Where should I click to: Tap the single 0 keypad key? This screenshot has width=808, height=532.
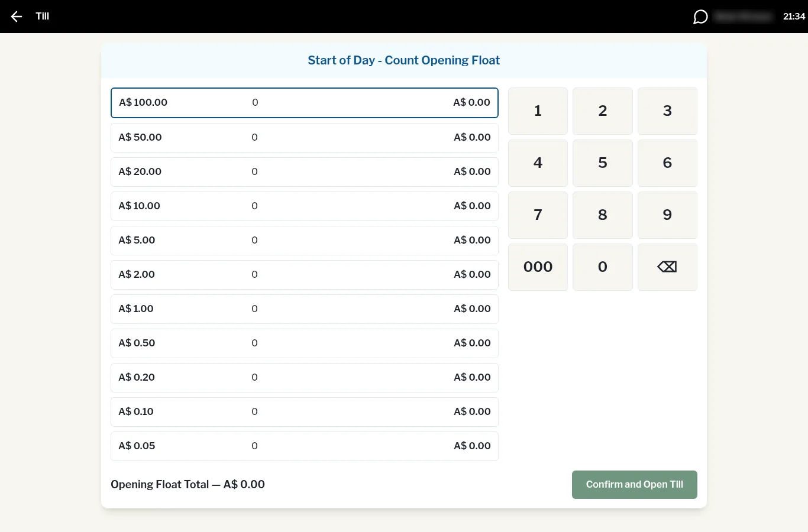603,267
